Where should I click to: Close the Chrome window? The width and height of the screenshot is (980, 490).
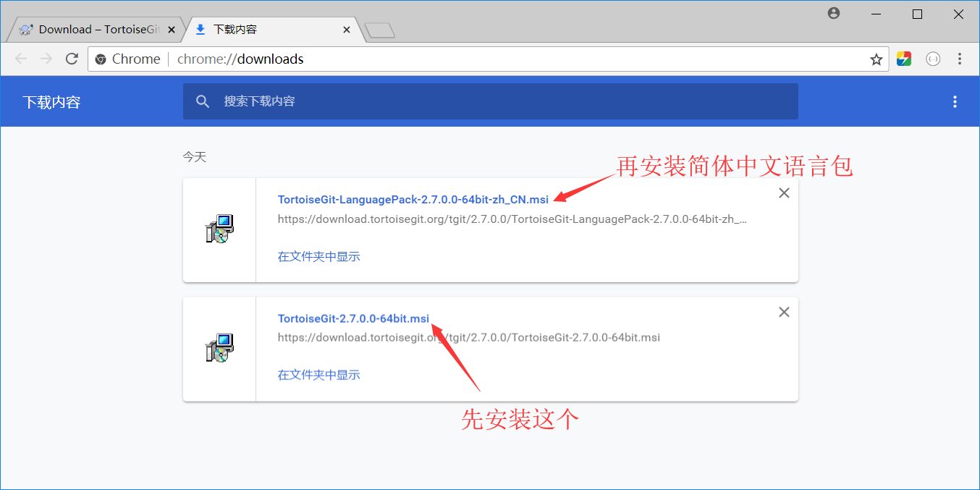click(958, 14)
